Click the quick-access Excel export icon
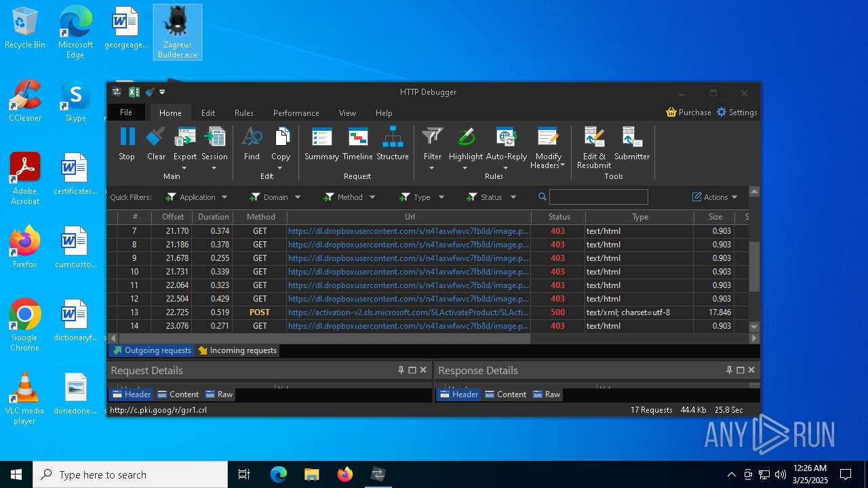868x488 pixels. [134, 92]
